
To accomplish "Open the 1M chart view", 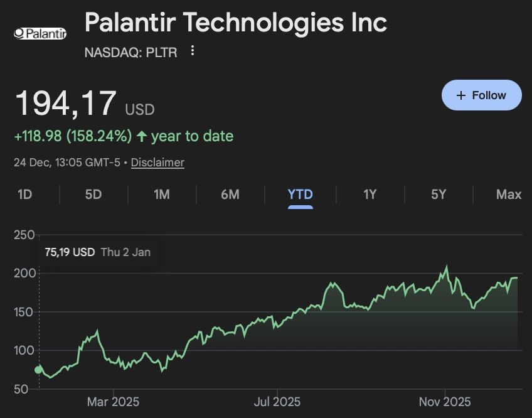I will tap(161, 195).
